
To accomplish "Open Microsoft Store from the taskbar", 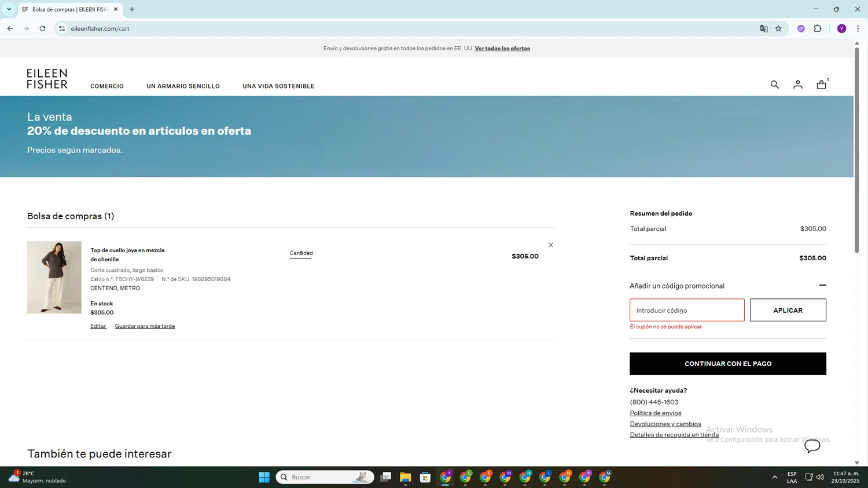I will [x=425, y=477].
